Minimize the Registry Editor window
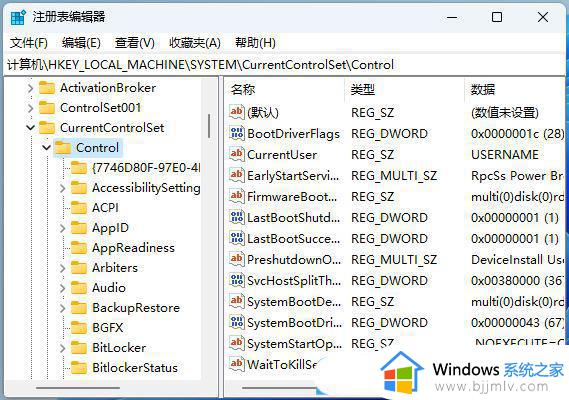This screenshot has width=569, height=400. (452, 17)
